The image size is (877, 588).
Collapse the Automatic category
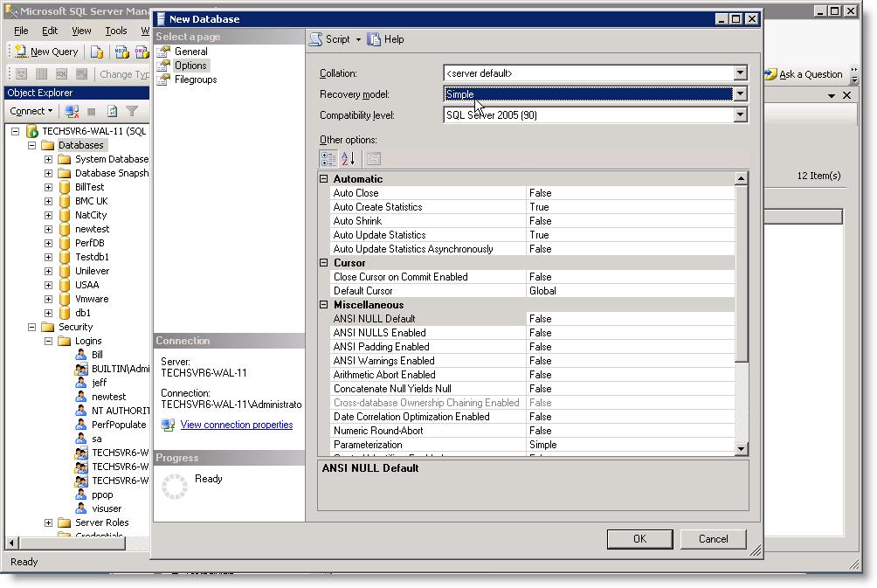[324, 179]
